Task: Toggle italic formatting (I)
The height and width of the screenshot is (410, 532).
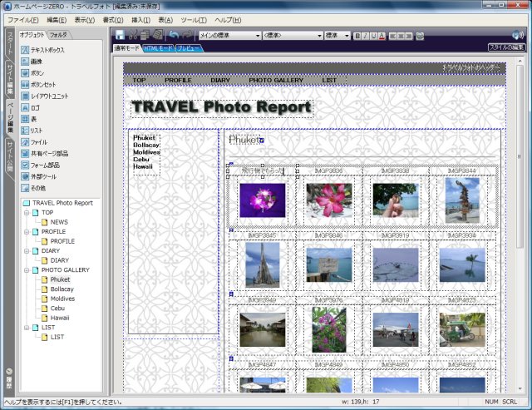Action: (x=366, y=36)
